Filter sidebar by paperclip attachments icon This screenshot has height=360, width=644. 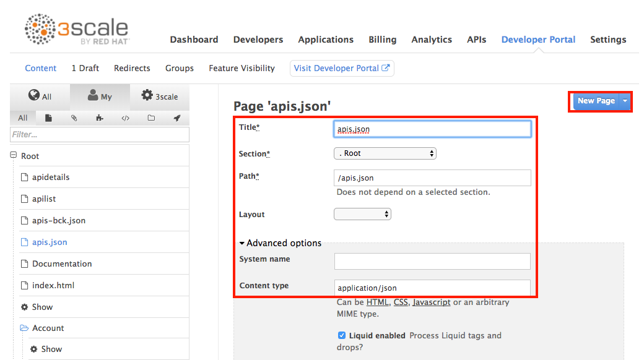click(74, 118)
